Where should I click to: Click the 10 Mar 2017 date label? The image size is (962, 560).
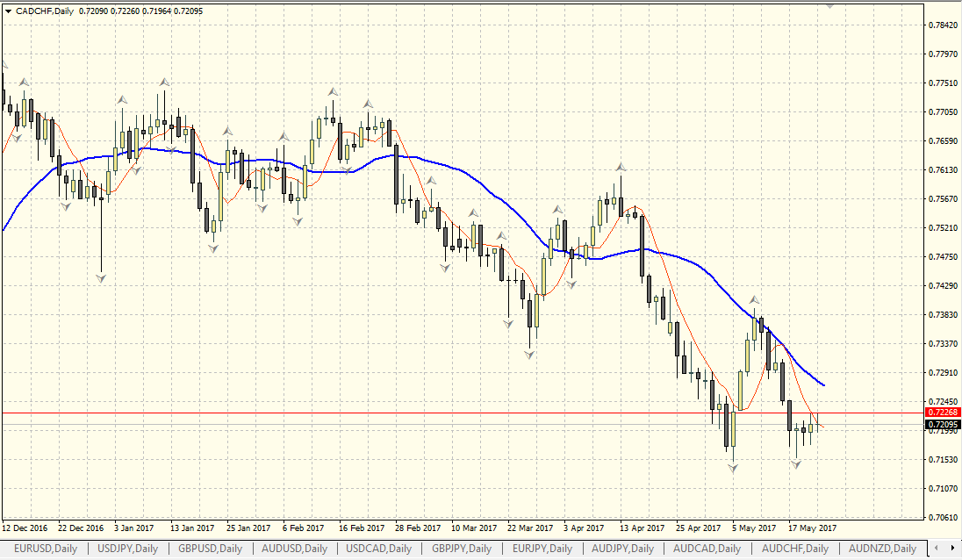point(474,528)
